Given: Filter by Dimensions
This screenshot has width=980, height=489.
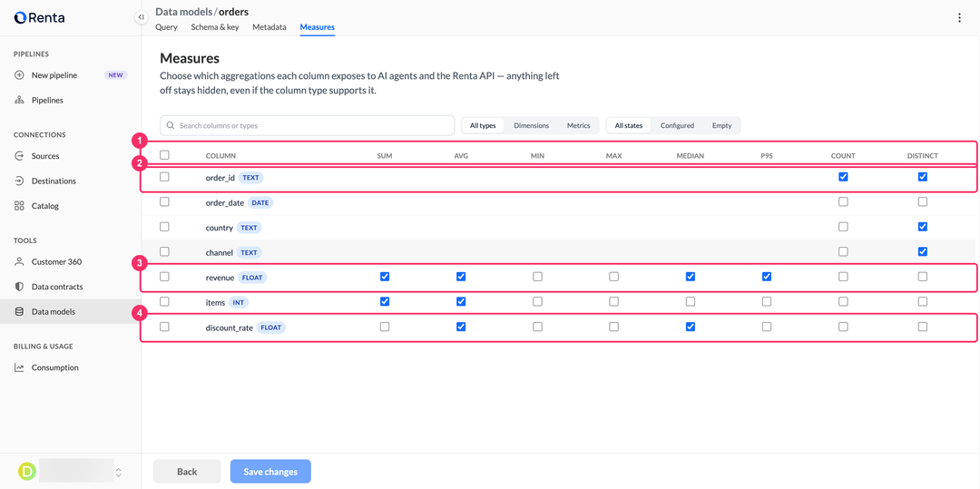Looking at the screenshot, I should click(531, 125).
